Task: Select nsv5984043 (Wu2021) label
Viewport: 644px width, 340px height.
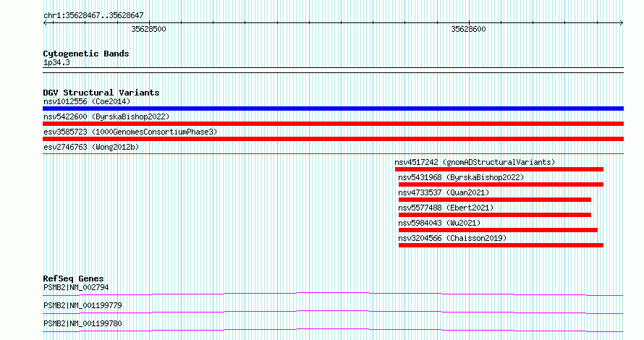Action: (x=439, y=223)
